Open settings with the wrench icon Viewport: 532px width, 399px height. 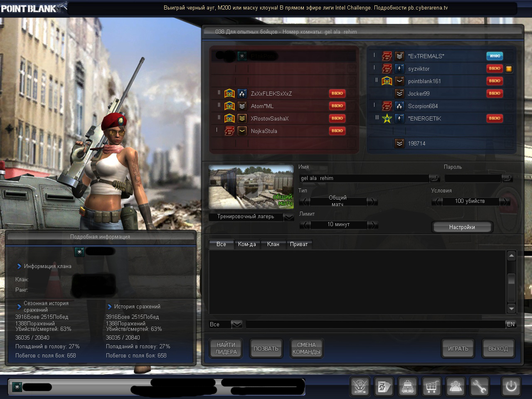479,387
